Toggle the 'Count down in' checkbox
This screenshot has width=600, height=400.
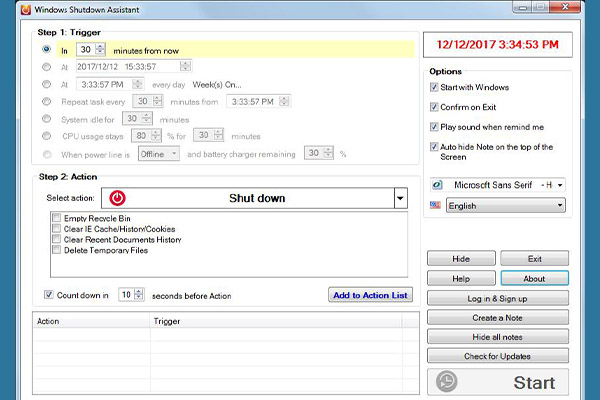click(49, 294)
